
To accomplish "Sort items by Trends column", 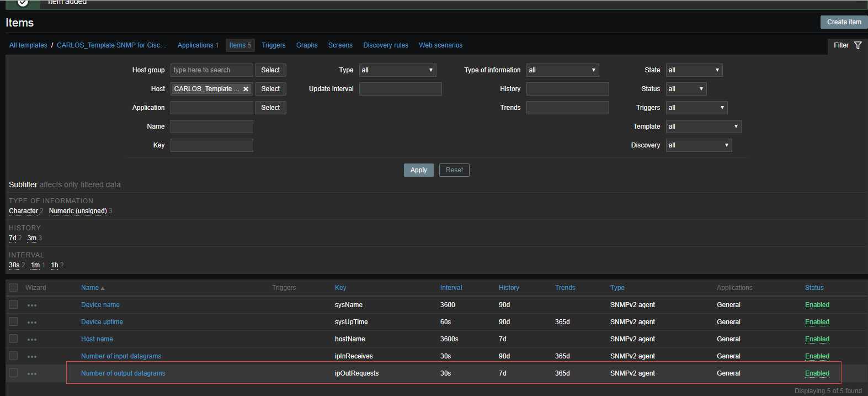I will pos(565,288).
